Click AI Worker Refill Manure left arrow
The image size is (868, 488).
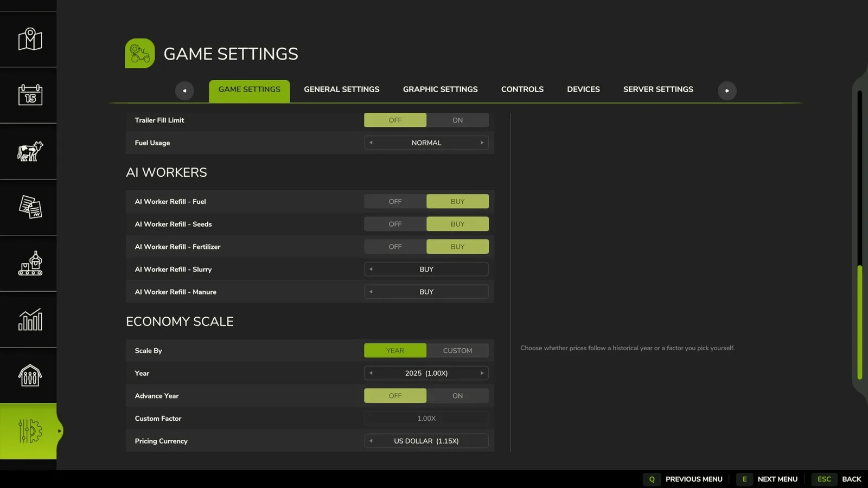click(371, 292)
